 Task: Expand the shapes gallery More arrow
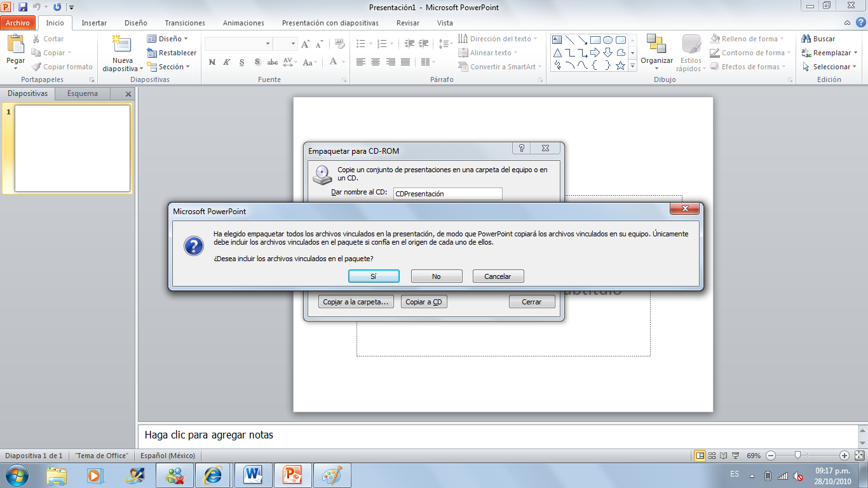(x=633, y=65)
